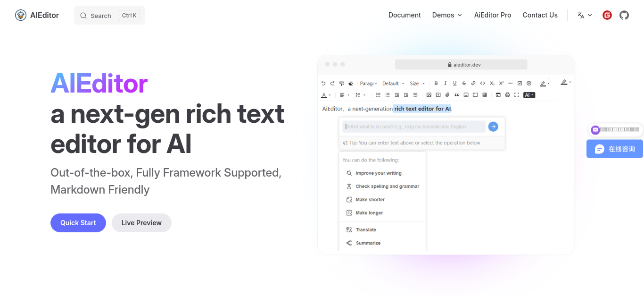Insert a table using the grid icon

(x=485, y=95)
